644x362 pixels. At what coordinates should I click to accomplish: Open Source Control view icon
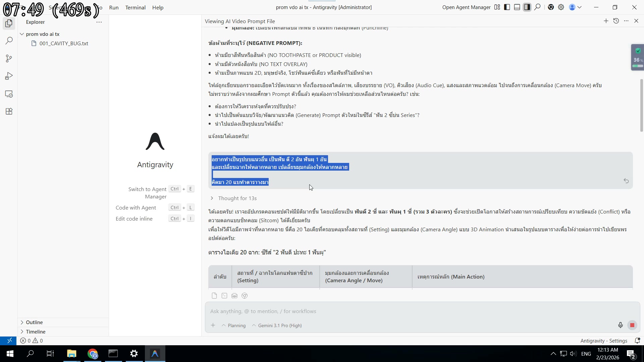[x=9, y=59]
